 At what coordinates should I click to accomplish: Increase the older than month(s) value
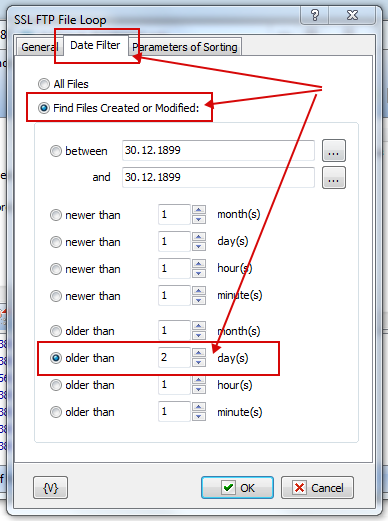199,326
